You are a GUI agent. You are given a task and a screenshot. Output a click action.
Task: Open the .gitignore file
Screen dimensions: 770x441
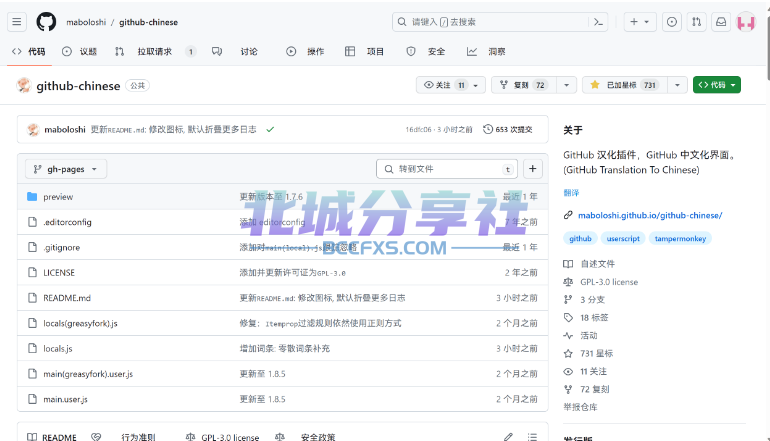(x=61, y=248)
